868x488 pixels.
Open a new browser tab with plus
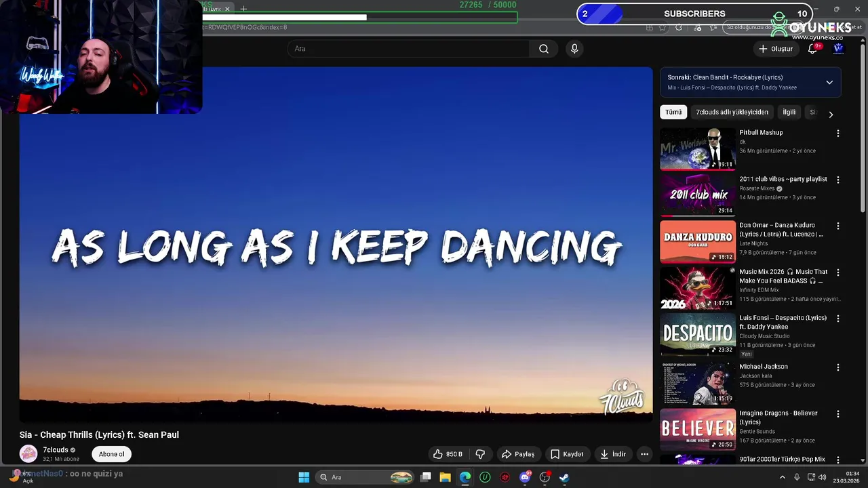(x=243, y=9)
